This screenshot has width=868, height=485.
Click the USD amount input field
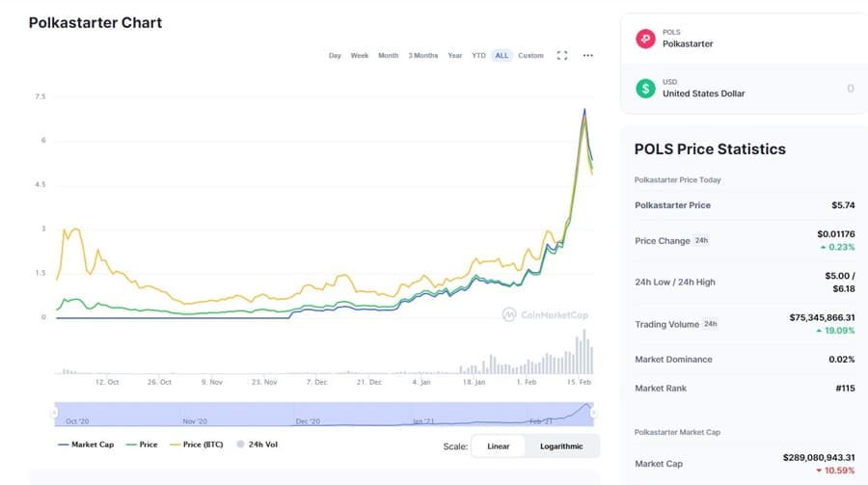click(810, 89)
